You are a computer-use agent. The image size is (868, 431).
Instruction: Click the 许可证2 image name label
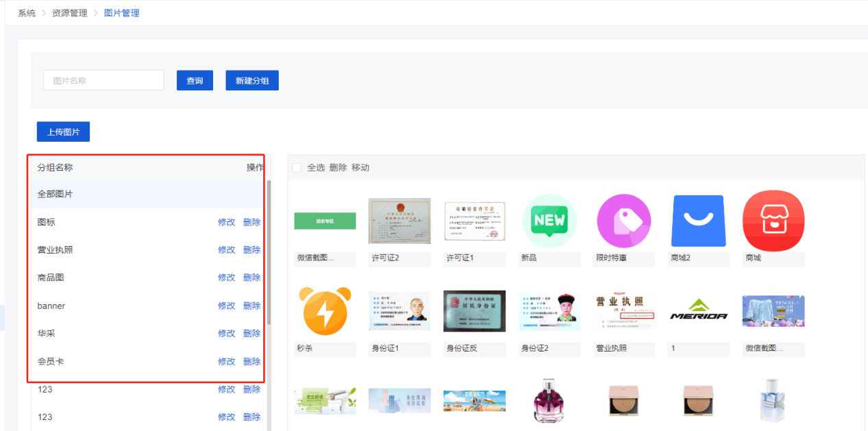point(386,258)
